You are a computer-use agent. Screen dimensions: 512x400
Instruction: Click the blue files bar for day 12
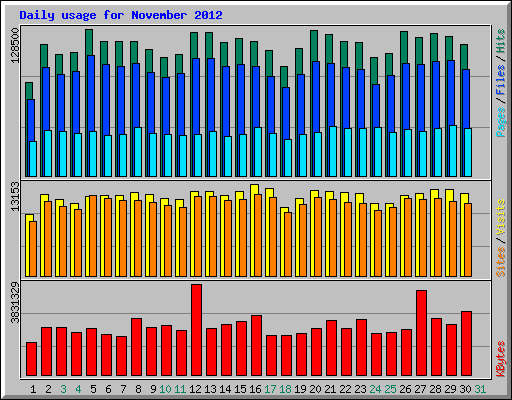(196, 97)
